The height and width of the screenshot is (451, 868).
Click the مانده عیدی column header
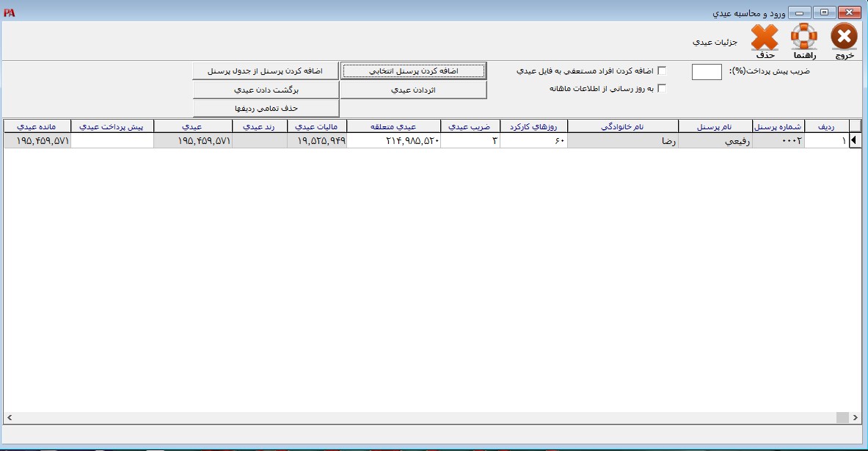37,126
